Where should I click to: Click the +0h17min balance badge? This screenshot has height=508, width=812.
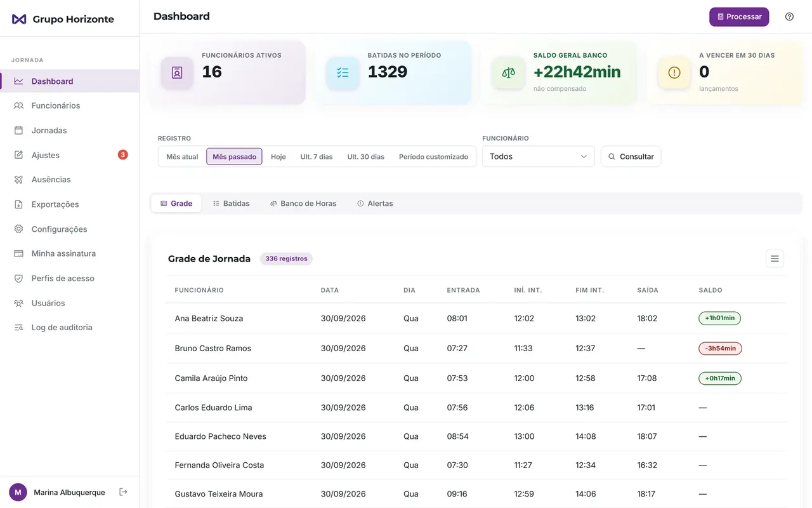click(720, 378)
